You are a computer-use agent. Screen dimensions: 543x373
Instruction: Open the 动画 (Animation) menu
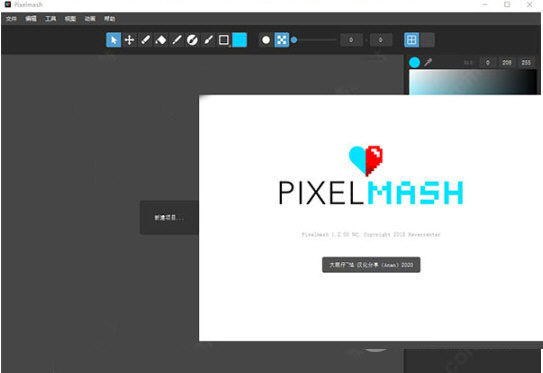[90, 19]
